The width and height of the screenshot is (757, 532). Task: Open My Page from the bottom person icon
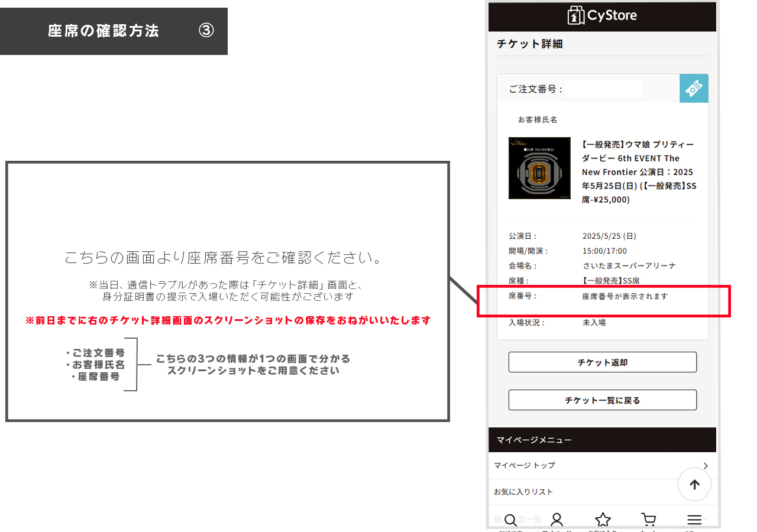point(557,520)
